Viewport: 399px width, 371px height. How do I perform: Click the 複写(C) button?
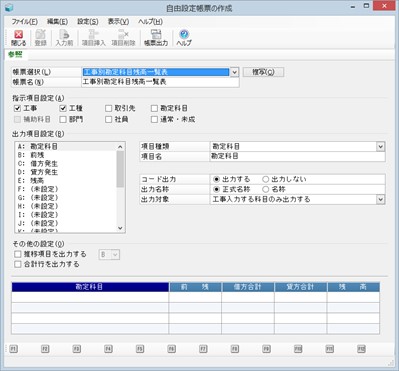[263, 72]
